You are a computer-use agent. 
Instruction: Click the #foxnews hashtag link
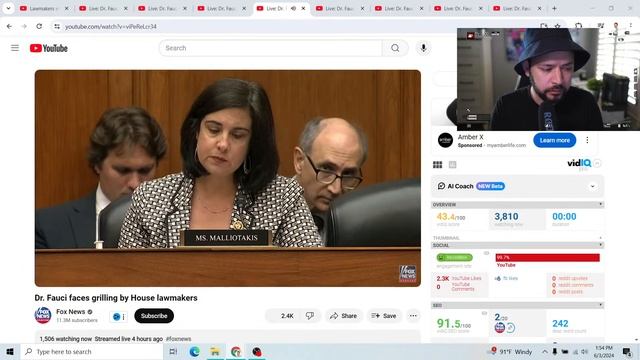178,339
